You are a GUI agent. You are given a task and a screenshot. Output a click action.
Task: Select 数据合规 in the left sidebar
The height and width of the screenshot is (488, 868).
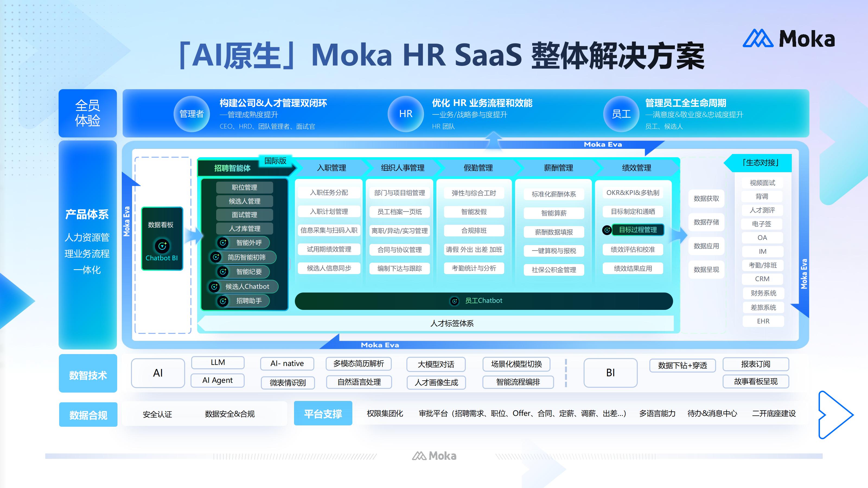88,415
